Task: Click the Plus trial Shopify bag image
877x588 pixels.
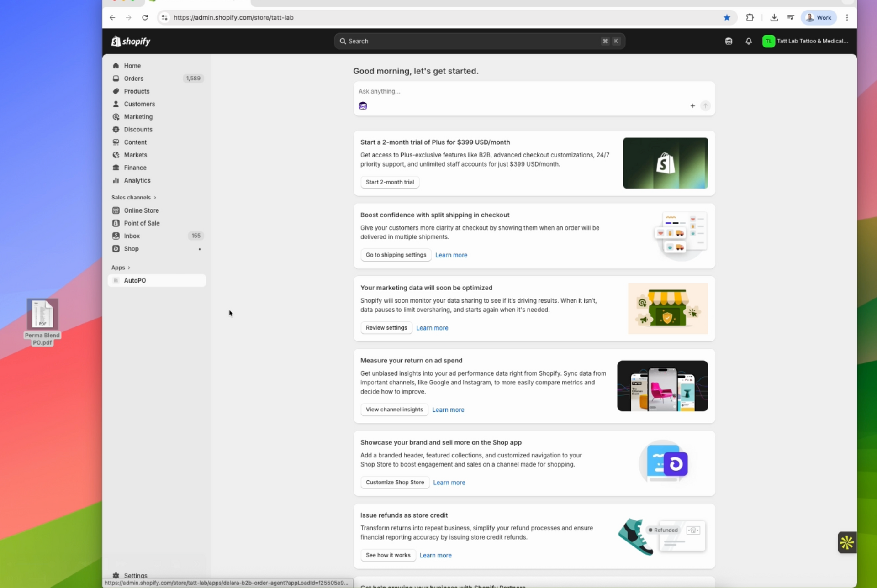Action: tap(666, 163)
